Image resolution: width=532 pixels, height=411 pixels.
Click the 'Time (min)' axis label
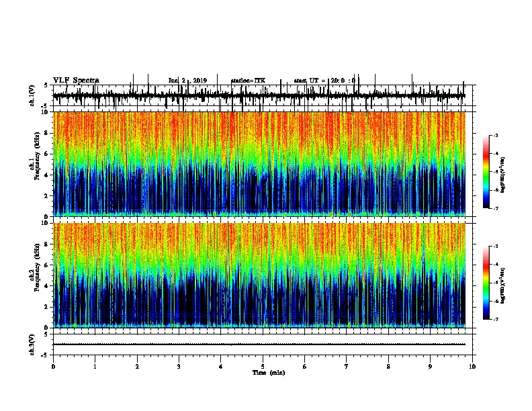pyautogui.click(x=269, y=373)
